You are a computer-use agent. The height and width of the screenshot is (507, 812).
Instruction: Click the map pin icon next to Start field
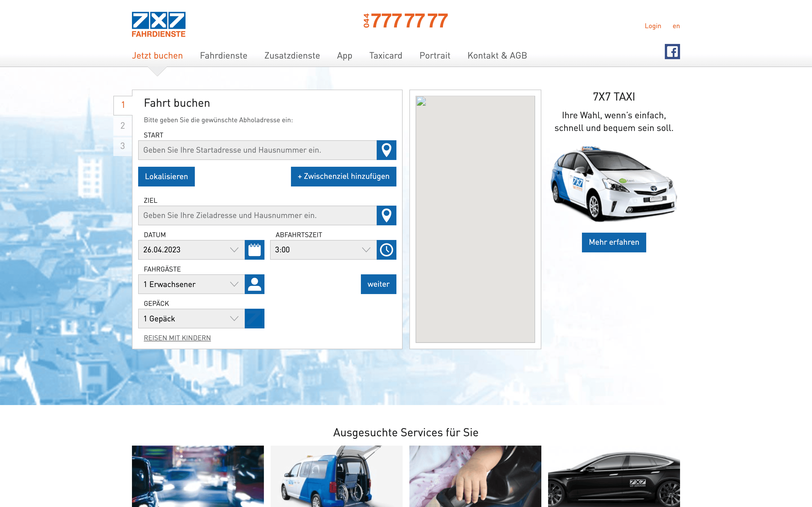tap(386, 150)
